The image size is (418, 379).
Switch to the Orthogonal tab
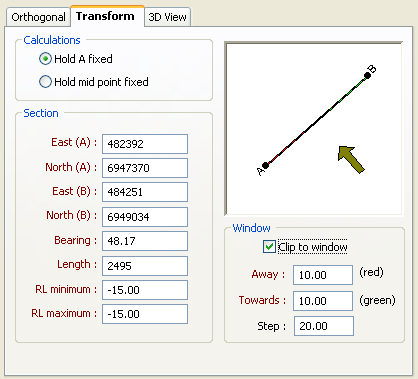[x=38, y=17]
